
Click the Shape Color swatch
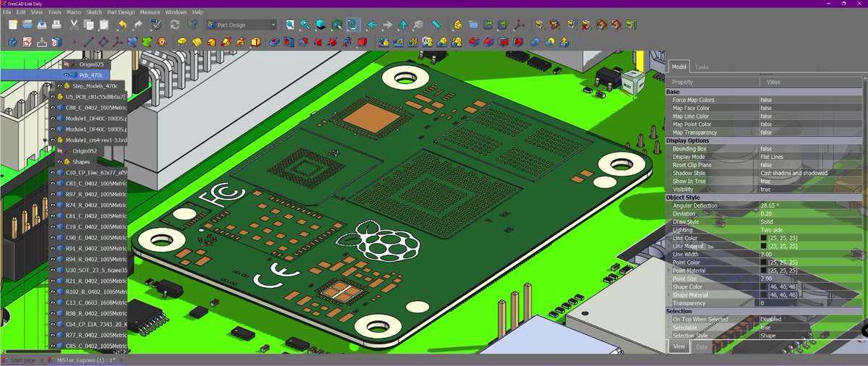[x=763, y=287]
